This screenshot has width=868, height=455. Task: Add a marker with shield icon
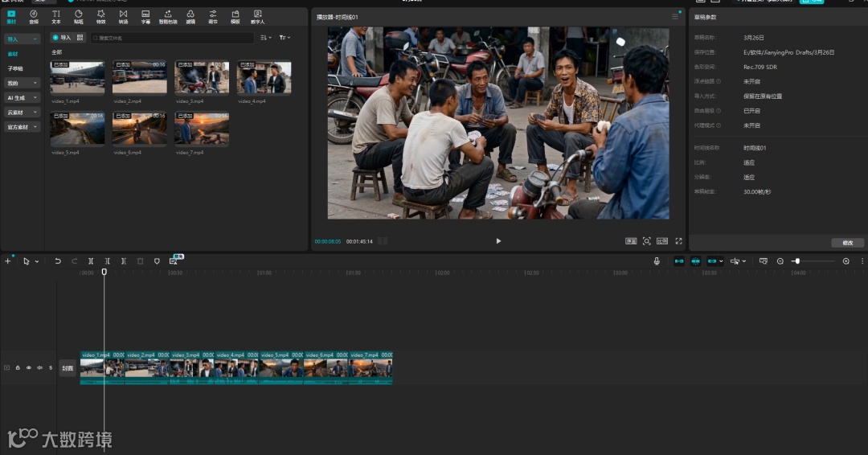157,261
